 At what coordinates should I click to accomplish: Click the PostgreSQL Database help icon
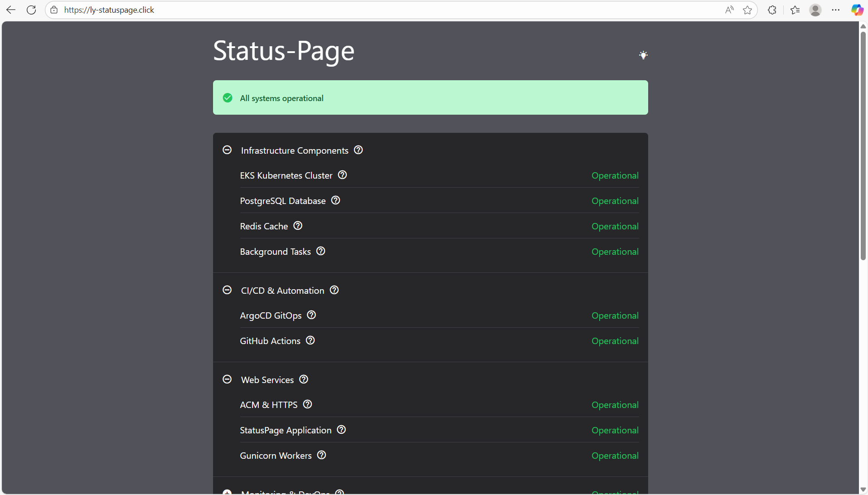(x=335, y=200)
